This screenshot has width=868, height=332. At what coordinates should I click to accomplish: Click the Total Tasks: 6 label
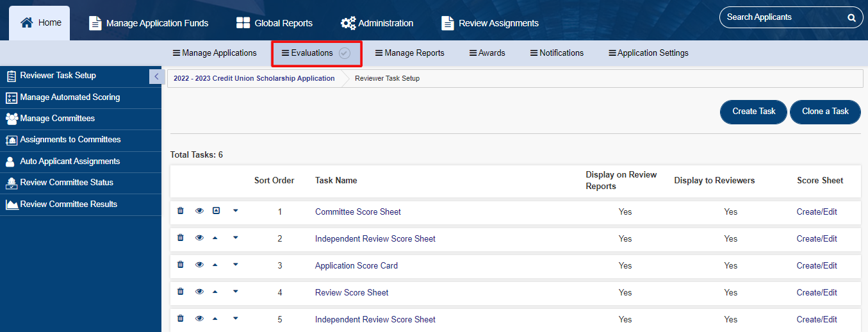(x=197, y=154)
